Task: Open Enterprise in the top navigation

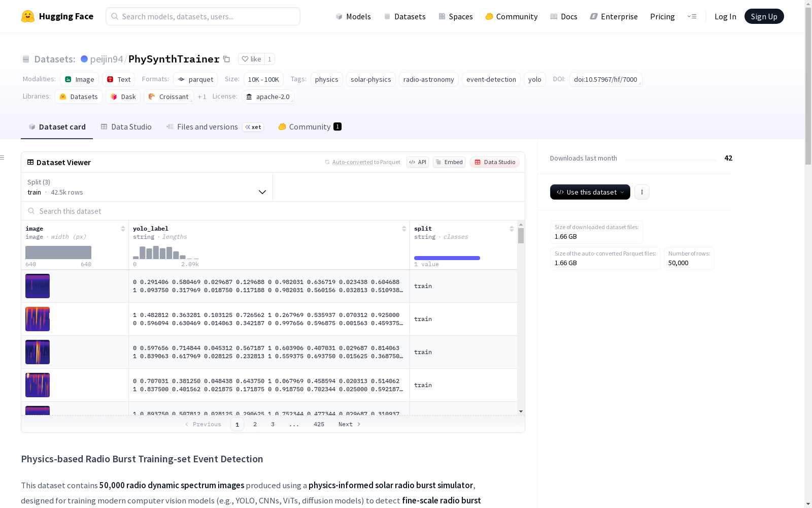Action: click(614, 16)
